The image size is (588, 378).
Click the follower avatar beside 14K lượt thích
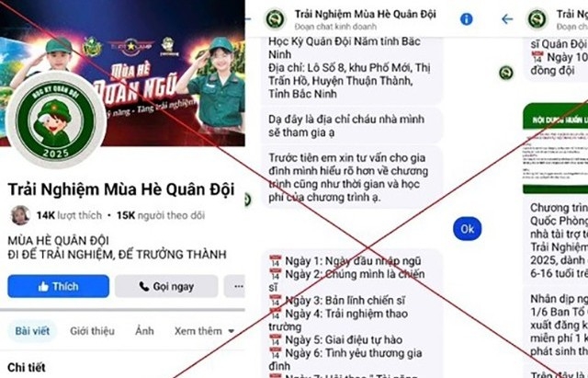20,215
